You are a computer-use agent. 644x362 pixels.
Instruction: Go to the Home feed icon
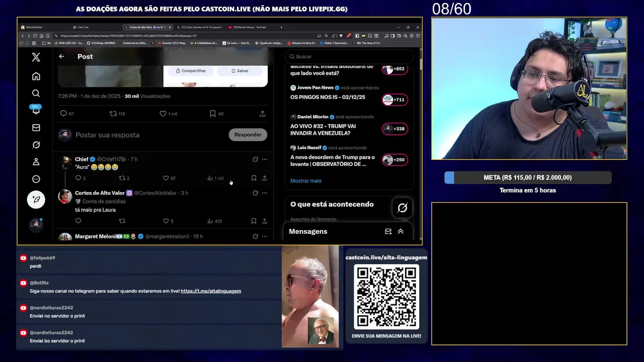click(36, 76)
